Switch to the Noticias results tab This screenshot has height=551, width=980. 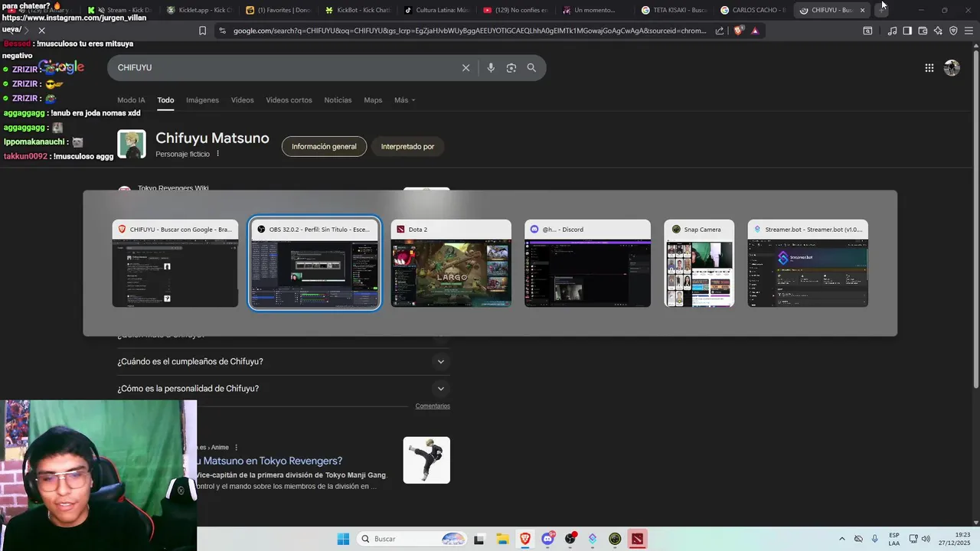(x=338, y=100)
